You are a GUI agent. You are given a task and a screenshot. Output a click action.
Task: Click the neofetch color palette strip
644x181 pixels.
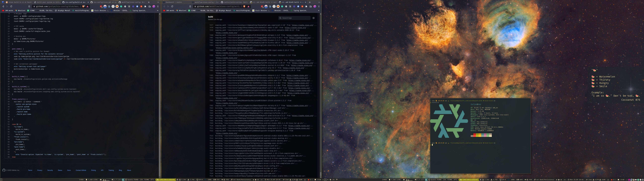tap(481, 135)
